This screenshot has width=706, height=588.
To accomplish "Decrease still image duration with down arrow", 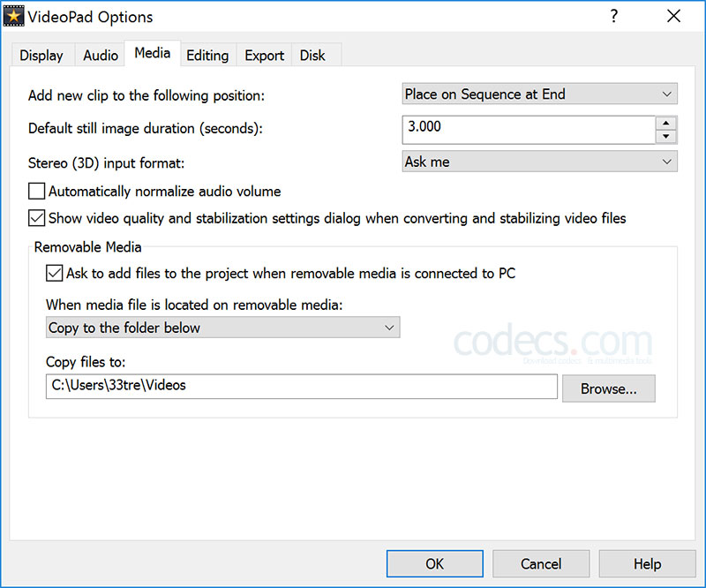I will pyautogui.click(x=666, y=137).
